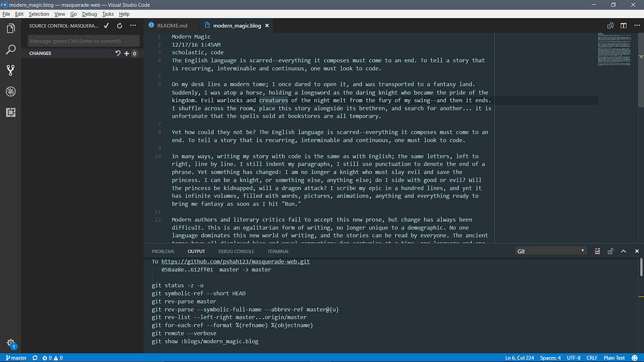
Task: Commit changes with the checkmark icon
Action: (106, 25)
